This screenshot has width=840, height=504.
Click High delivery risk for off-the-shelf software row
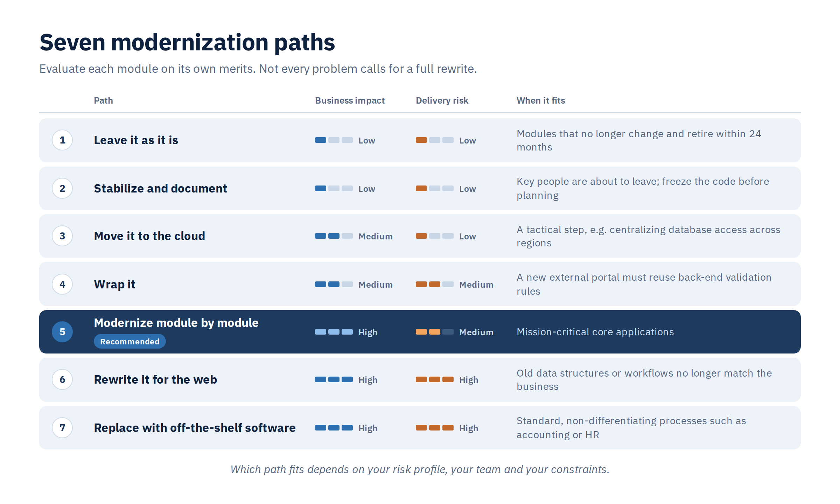(x=469, y=428)
